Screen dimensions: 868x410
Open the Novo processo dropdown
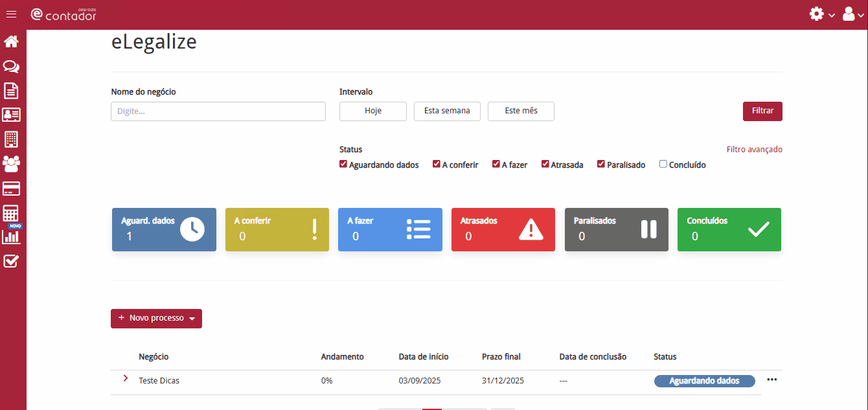click(156, 319)
